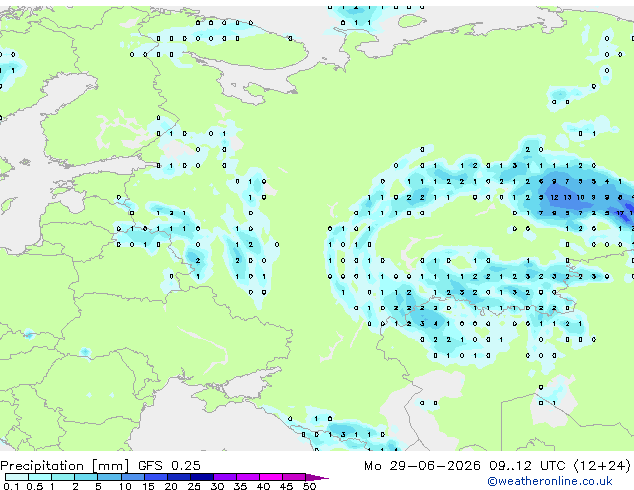Click the '0.5' legend scale label
634x490 pixels.
[x=35, y=486]
